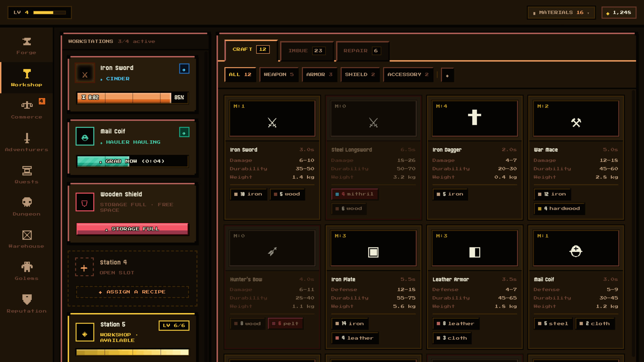Screen dimensions: 644x362
Task: Click the '4 mithril' material chip
Action: click(355, 194)
